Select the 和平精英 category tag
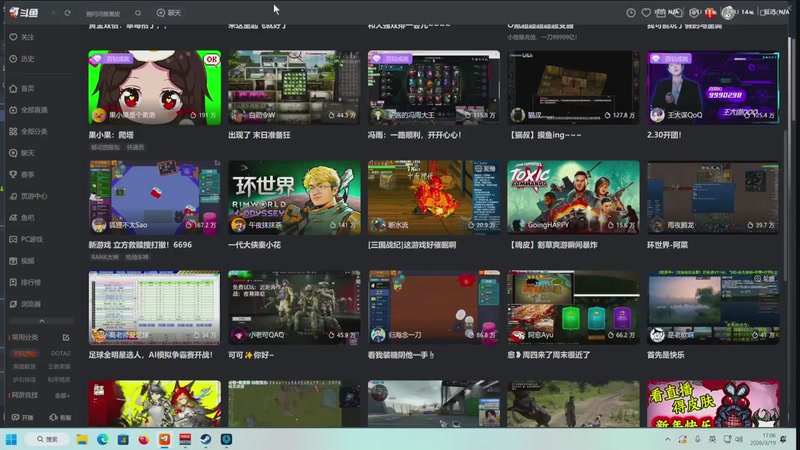Viewport: 800px width, 450px height. [x=59, y=380]
